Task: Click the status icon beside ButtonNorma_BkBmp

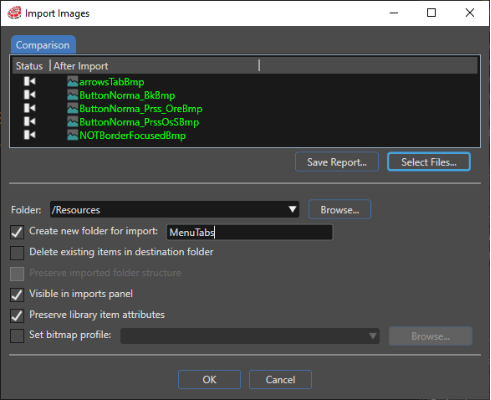Action: pos(29,95)
